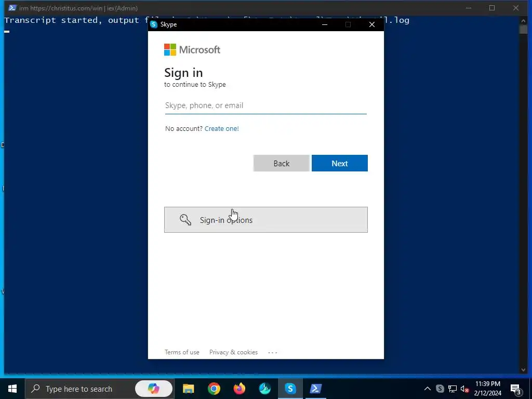532x399 pixels.
Task: Open the teal app icon beside Firefox
Action: [x=264, y=389]
